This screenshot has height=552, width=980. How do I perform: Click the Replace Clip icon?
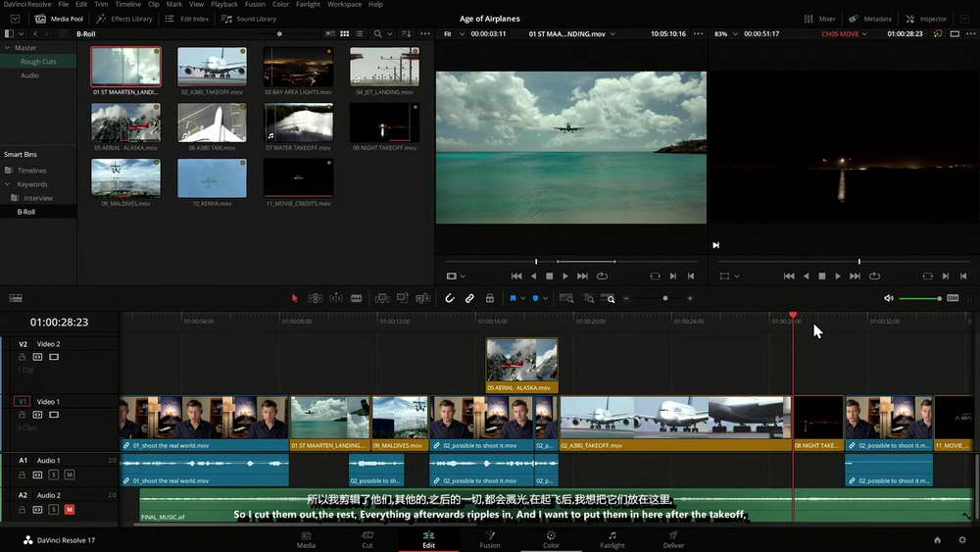point(422,298)
